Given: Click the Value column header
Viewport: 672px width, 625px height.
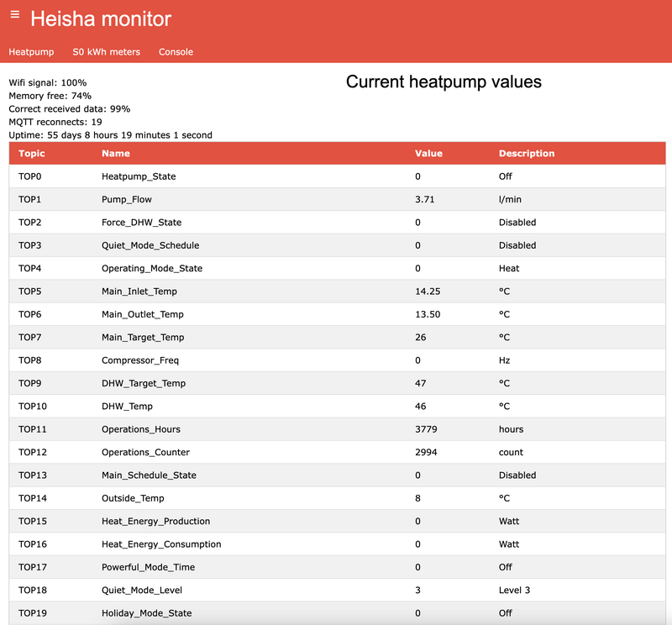Looking at the screenshot, I should pyautogui.click(x=428, y=154).
